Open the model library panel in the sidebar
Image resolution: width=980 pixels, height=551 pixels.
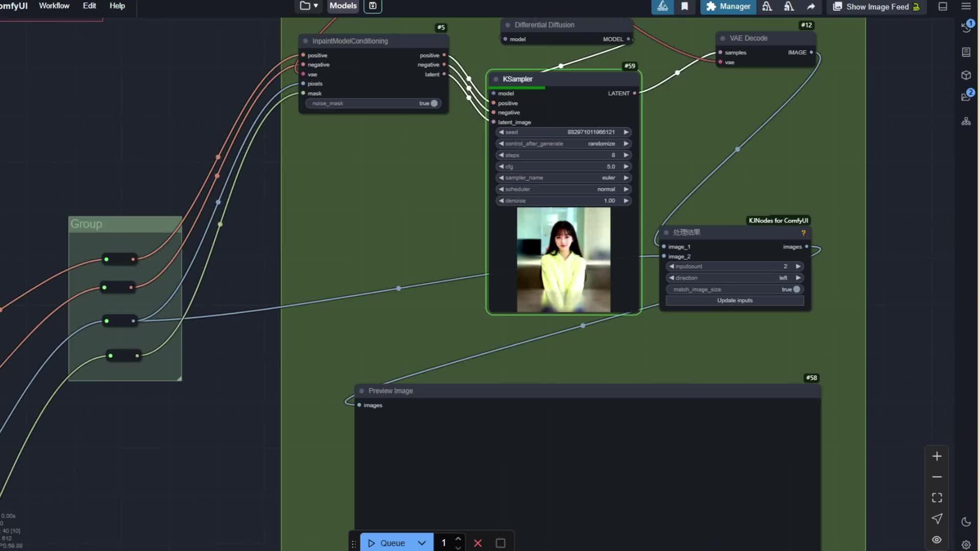pos(966,75)
